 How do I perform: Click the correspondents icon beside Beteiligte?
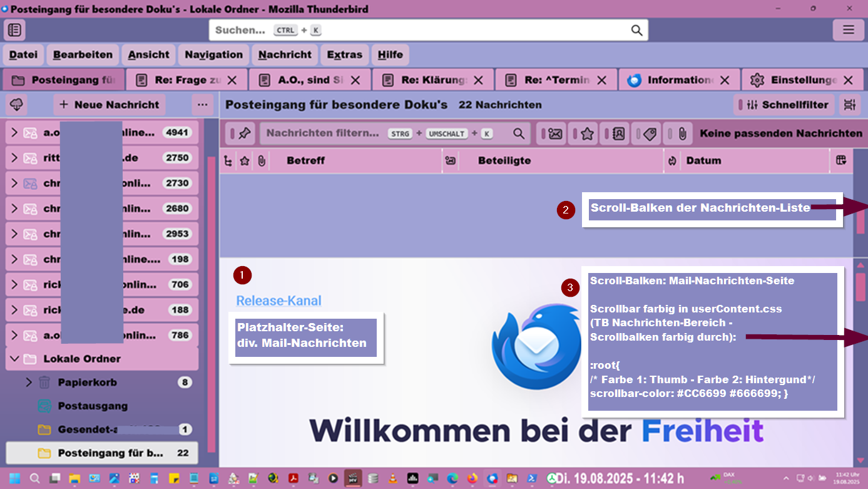tap(451, 161)
